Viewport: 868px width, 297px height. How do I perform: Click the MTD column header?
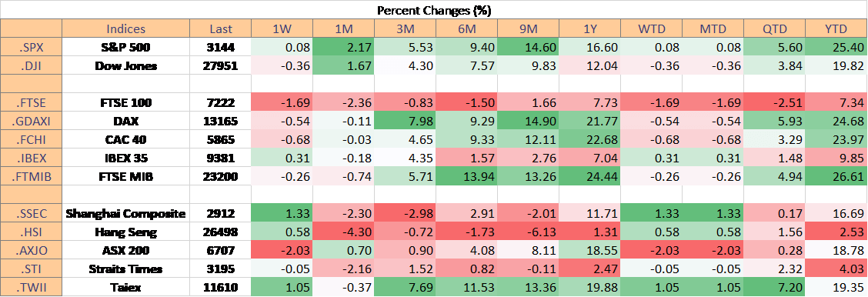coord(713,28)
